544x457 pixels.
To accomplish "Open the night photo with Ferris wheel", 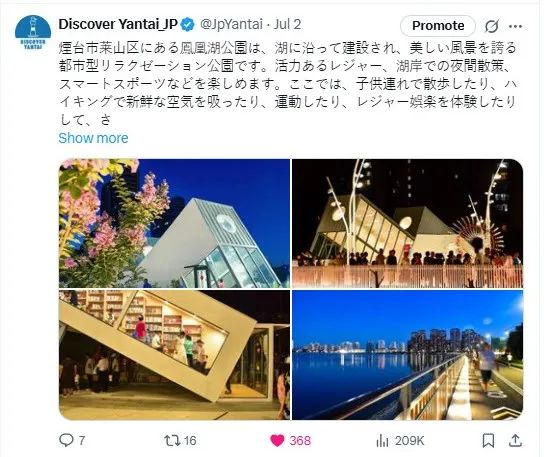I will point(408,223).
